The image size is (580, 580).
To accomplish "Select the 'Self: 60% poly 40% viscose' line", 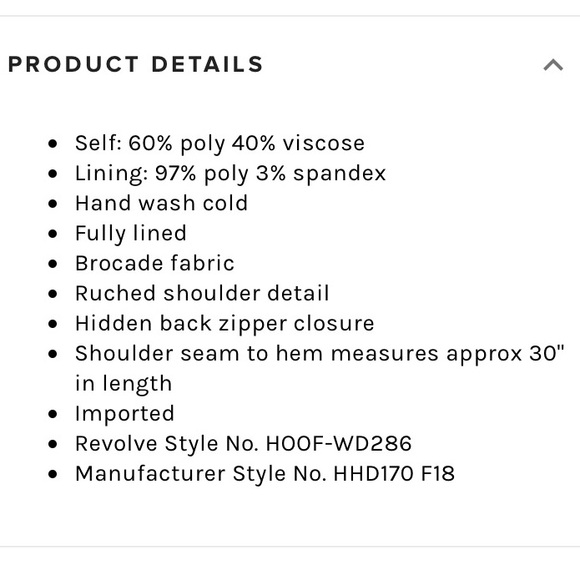I will (220, 144).
